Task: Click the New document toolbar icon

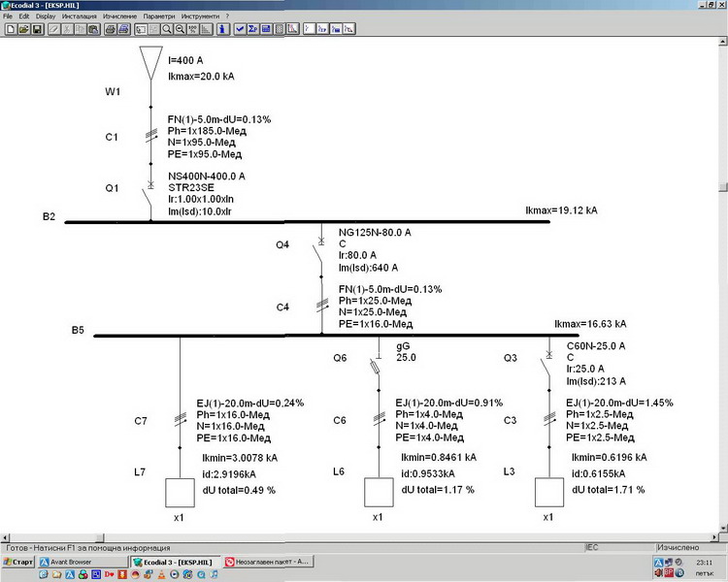Action: 10,29
